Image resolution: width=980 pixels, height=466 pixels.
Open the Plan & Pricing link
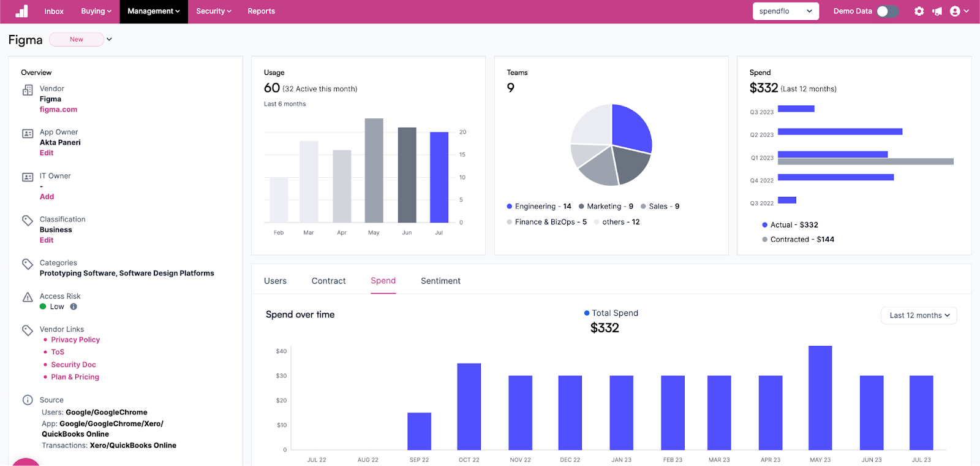tap(75, 377)
